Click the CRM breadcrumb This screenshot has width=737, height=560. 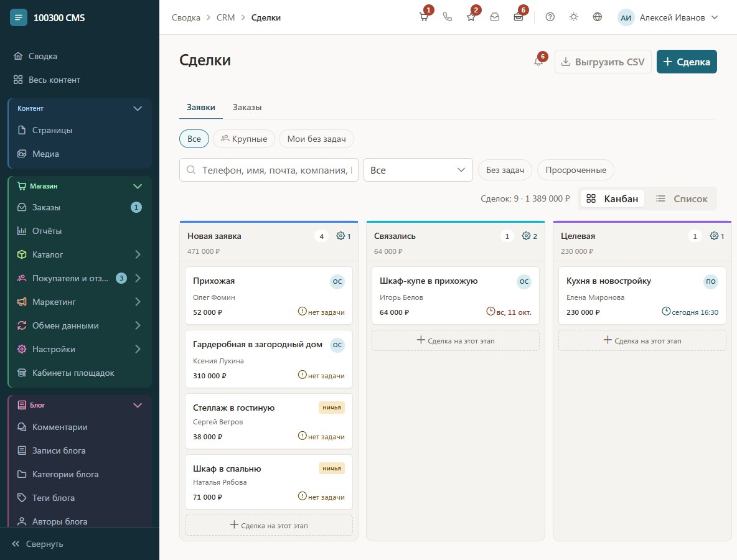point(225,18)
